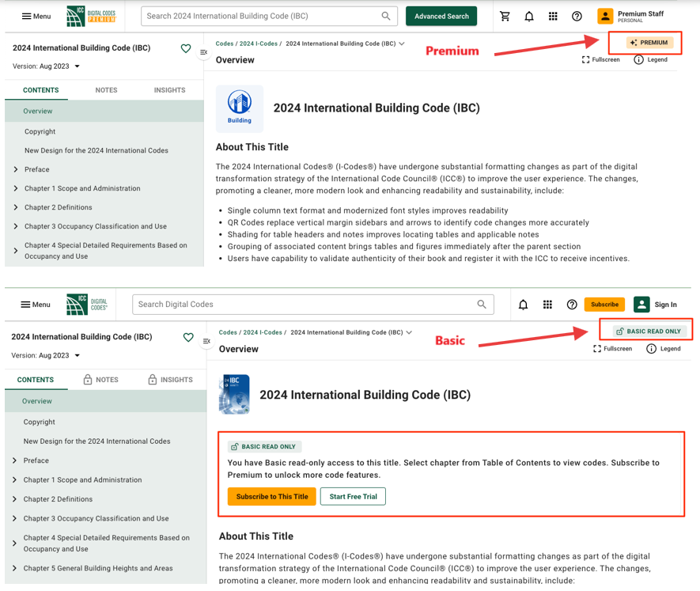Open the apps grid in Basic header
Image resolution: width=700 pixels, height=591 pixels.
tap(547, 305)
